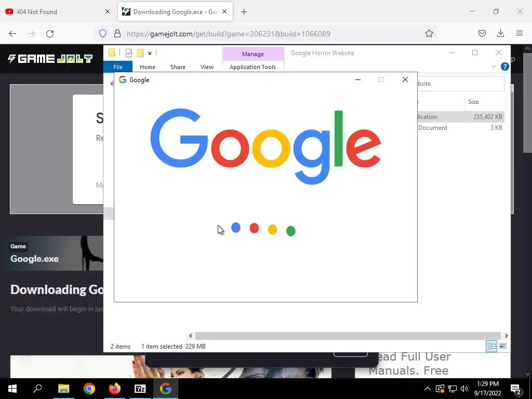Click the Game Jolt logo

click(x=50, y=59)
